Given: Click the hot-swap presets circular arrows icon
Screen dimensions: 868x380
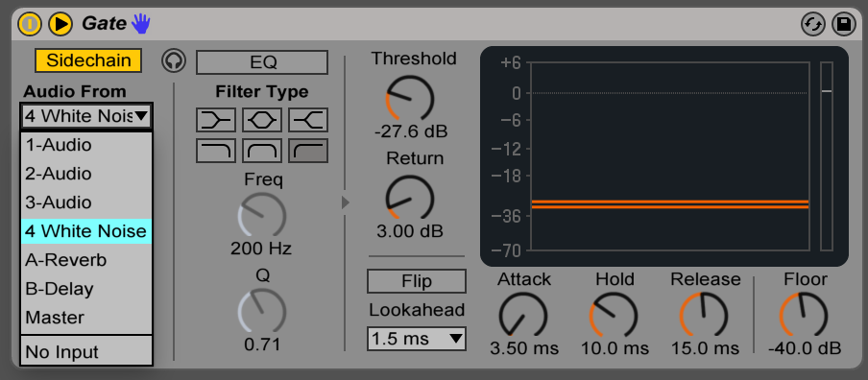Looking at the screenshot, I should click(813, 24).
